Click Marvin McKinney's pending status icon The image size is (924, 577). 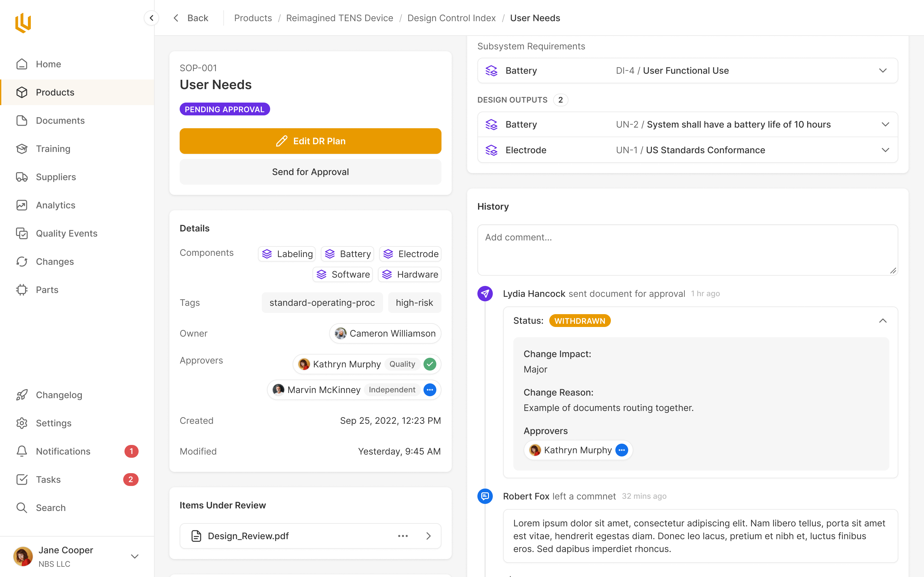[x=430, y=389]
